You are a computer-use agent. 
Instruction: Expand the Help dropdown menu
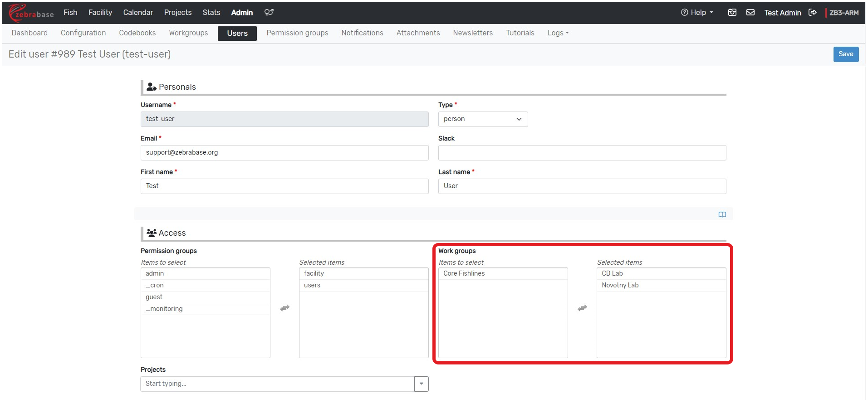click(x=697, y=13)
